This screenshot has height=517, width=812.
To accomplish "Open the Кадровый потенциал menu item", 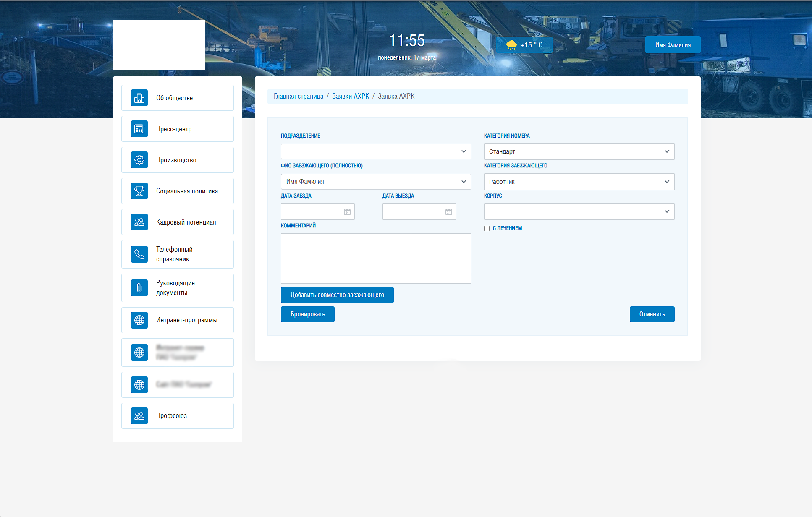I will 186,222.
